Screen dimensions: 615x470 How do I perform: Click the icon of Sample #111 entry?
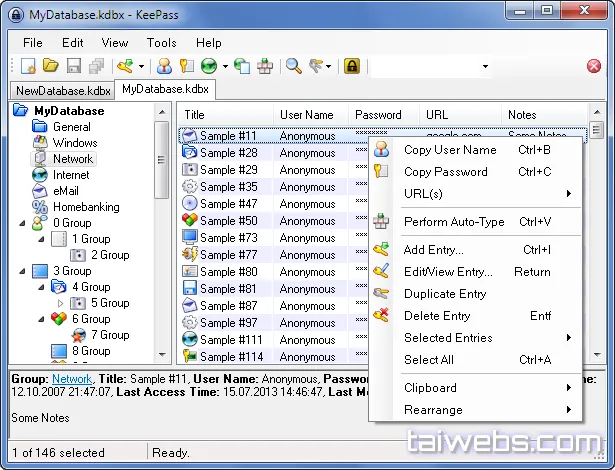click(189, 339)
